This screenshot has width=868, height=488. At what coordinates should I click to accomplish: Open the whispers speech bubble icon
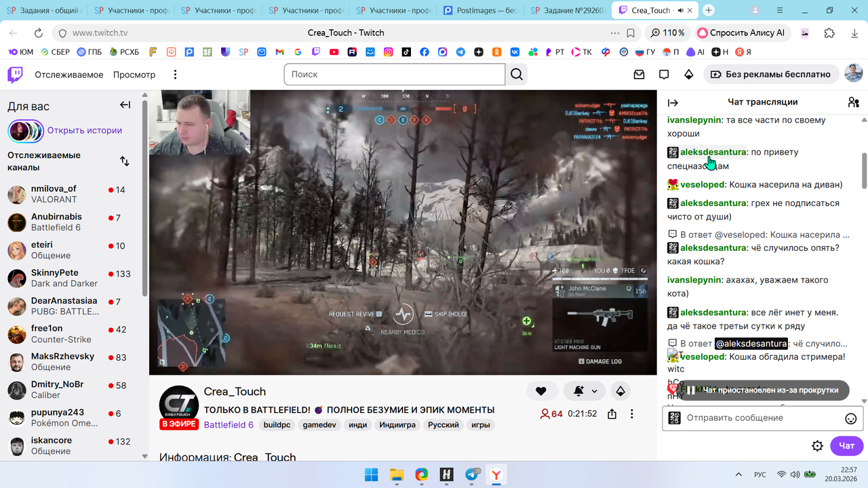pyautogui.click(x=664, y=75)
